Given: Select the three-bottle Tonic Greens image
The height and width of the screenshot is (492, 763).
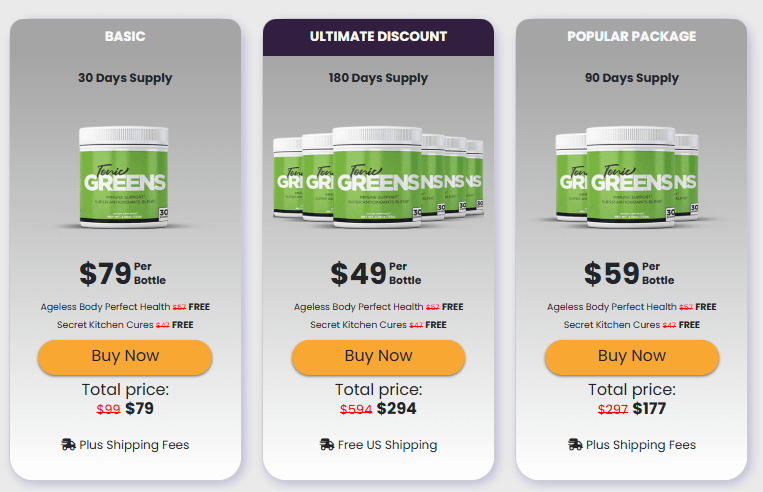Looking at the screenshot, I should (628, 177).
